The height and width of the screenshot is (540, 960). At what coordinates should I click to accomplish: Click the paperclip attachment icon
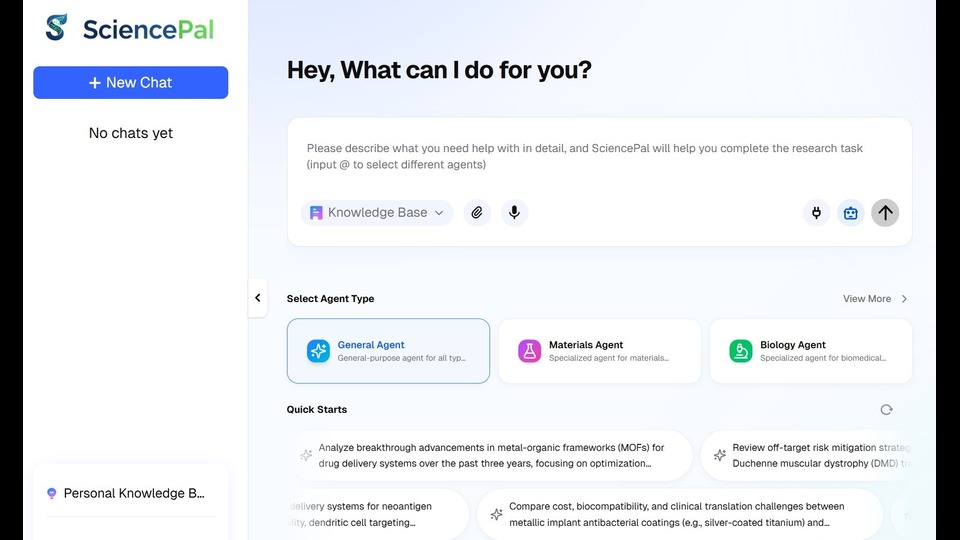[x=477, y=212]
